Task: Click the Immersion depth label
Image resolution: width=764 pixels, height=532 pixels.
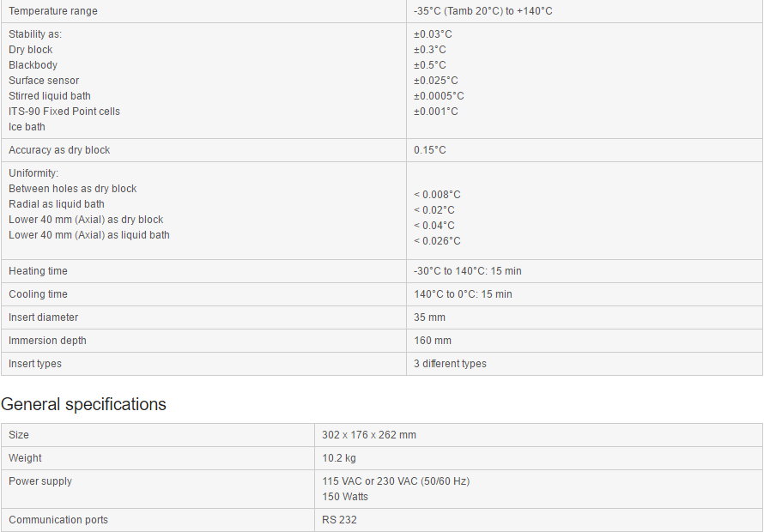Action: 47,341
